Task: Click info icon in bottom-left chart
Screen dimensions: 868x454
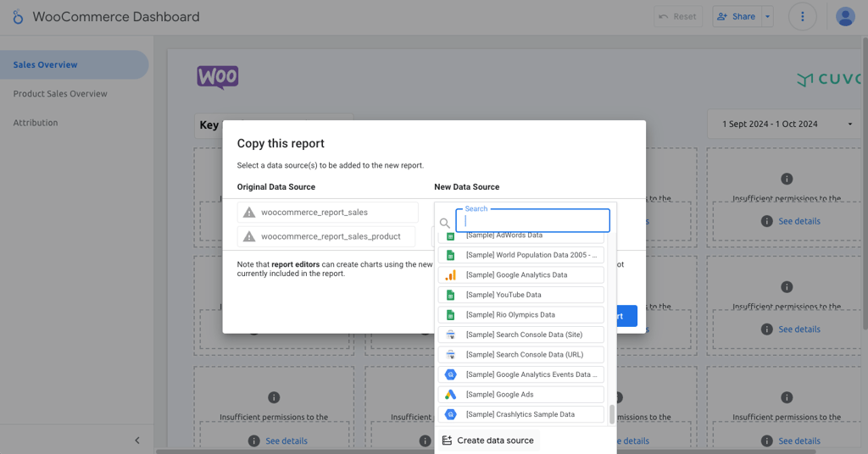Action: [274, 397]
